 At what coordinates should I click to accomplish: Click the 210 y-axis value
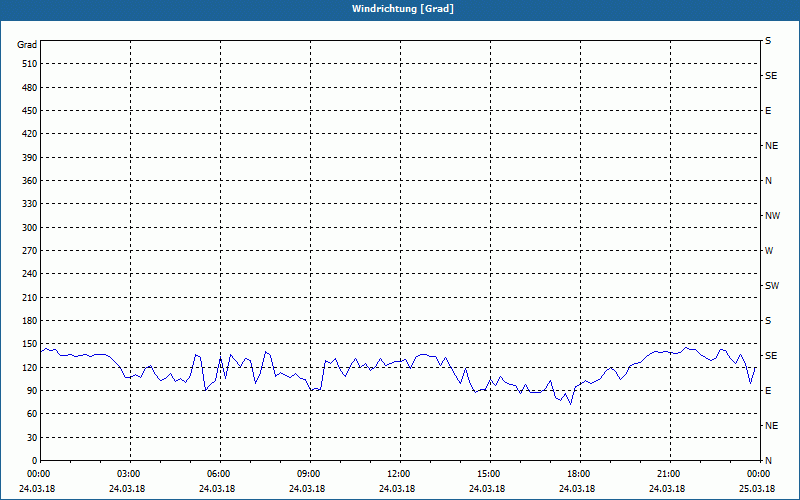[x=30, y=297]
